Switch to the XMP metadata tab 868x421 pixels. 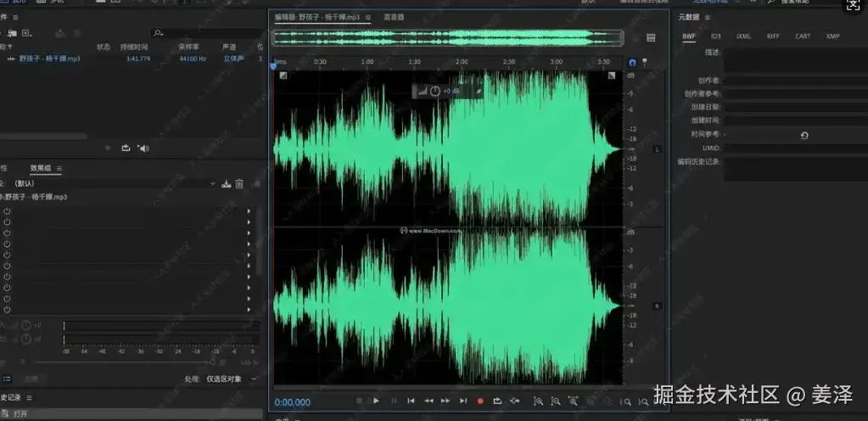pyautogui.click(x=832, y=36)
